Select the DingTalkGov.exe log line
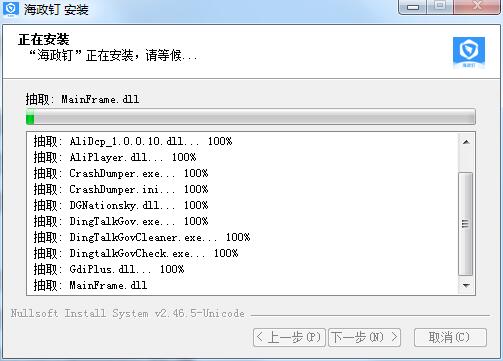This screenshot has width=503, height=361. click(121, 221)
